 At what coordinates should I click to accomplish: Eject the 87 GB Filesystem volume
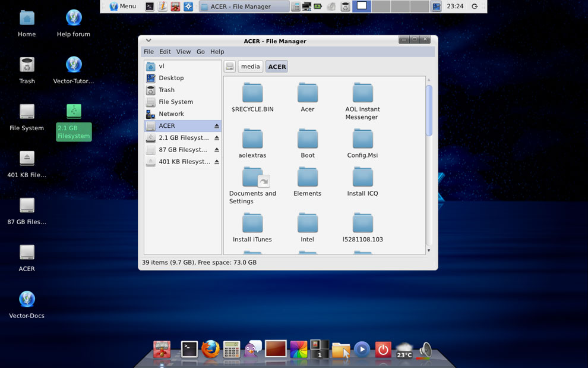[x=217, y=150]
